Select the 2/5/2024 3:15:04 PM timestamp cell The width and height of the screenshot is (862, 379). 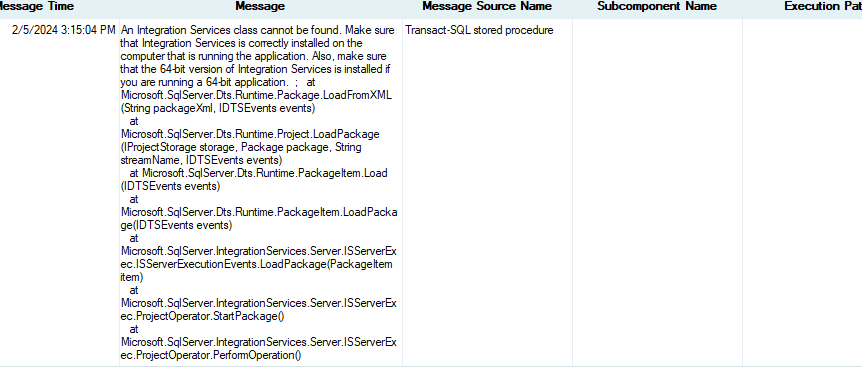click(64, 30)
